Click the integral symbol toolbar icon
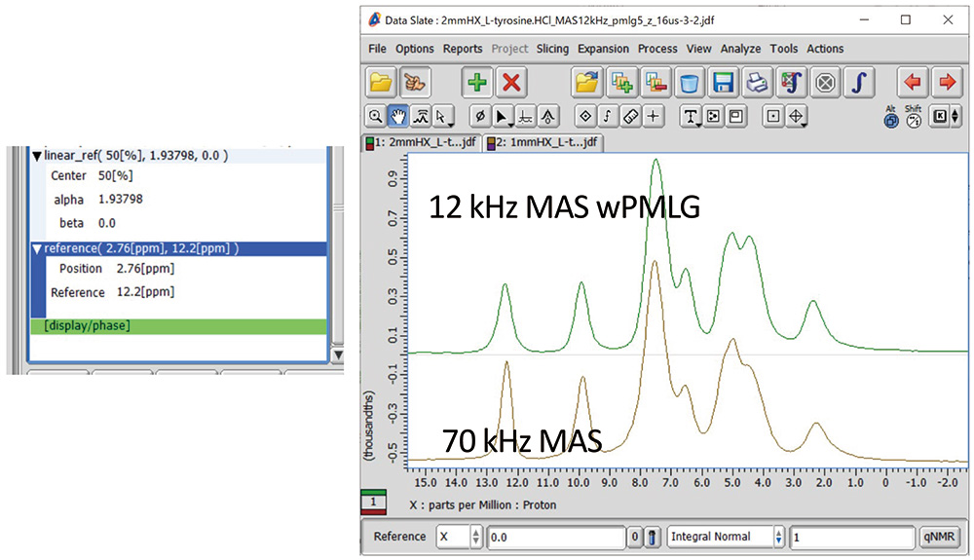Screen dimensions: 974x560 pos(857,83)
